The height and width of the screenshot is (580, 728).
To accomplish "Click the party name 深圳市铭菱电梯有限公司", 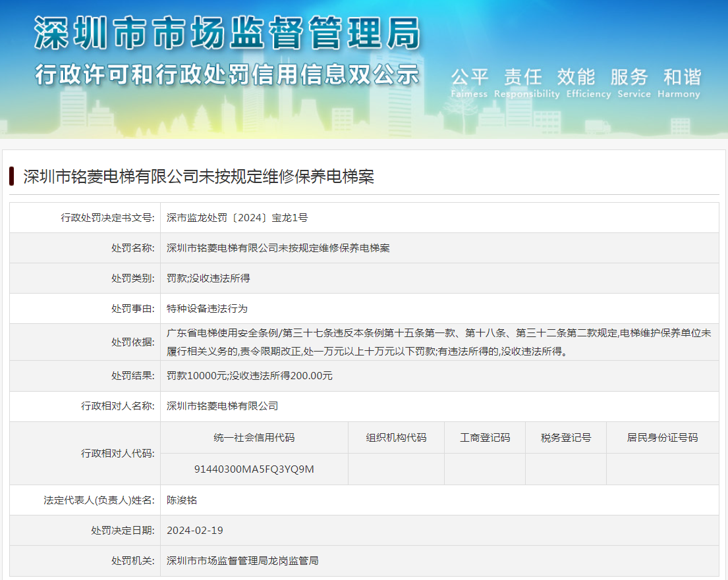I will click(222, 406).
